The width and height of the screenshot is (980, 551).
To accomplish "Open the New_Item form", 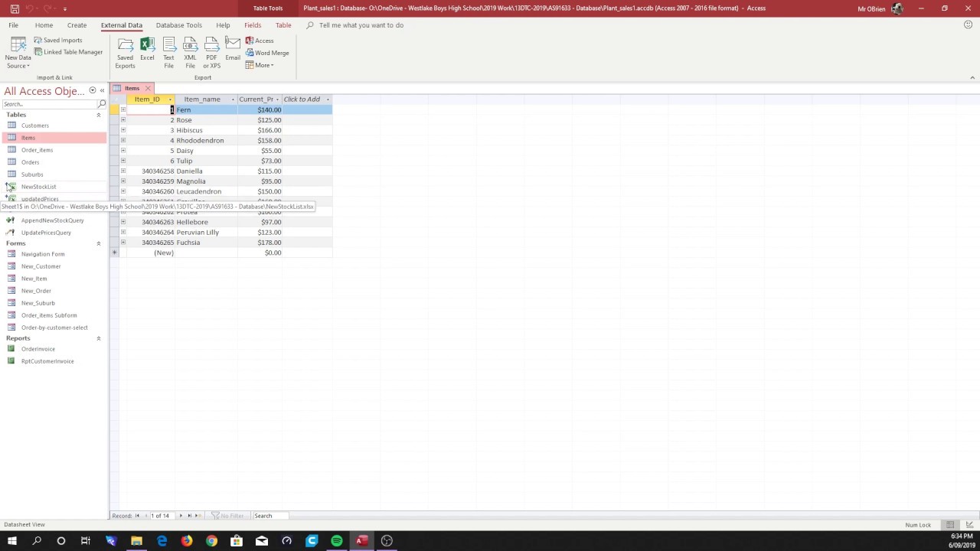I will (x=34, y=279).
